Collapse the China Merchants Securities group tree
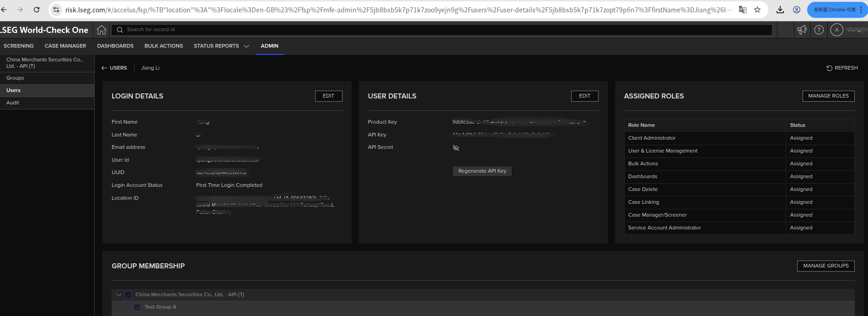Image resolution: width=868 pixels, height=316 pixels. pyautogui.click(x=118, y=295)
